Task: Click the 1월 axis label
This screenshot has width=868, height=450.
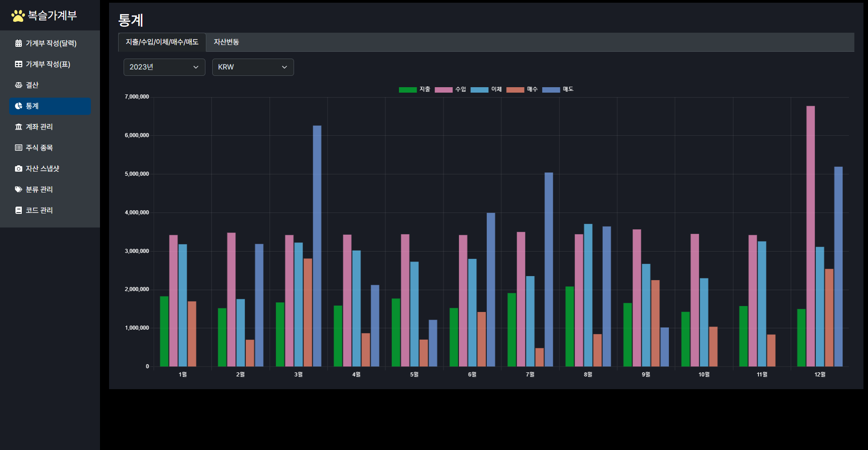Action: click(183, 375)
